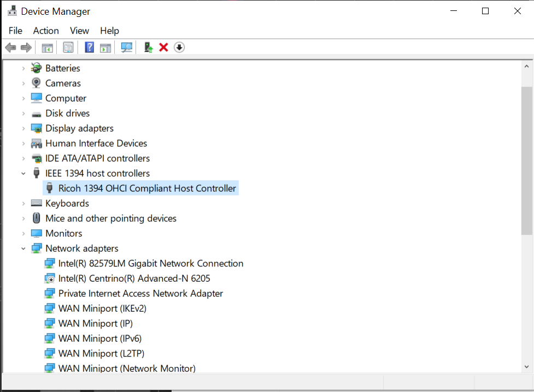Click the Display adapters icon
Image resolution: width=534 pixels, height=392 pixels.
pos(36,128)
